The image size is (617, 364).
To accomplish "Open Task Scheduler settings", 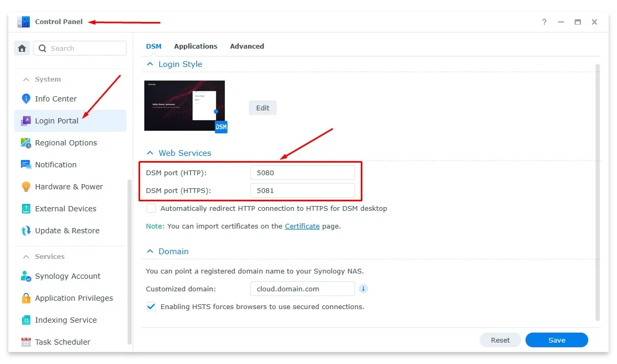I will tap(62, 342).
